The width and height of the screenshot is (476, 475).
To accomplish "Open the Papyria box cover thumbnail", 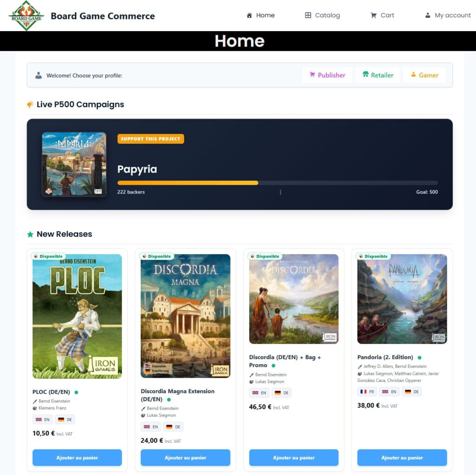I will 74,164.
